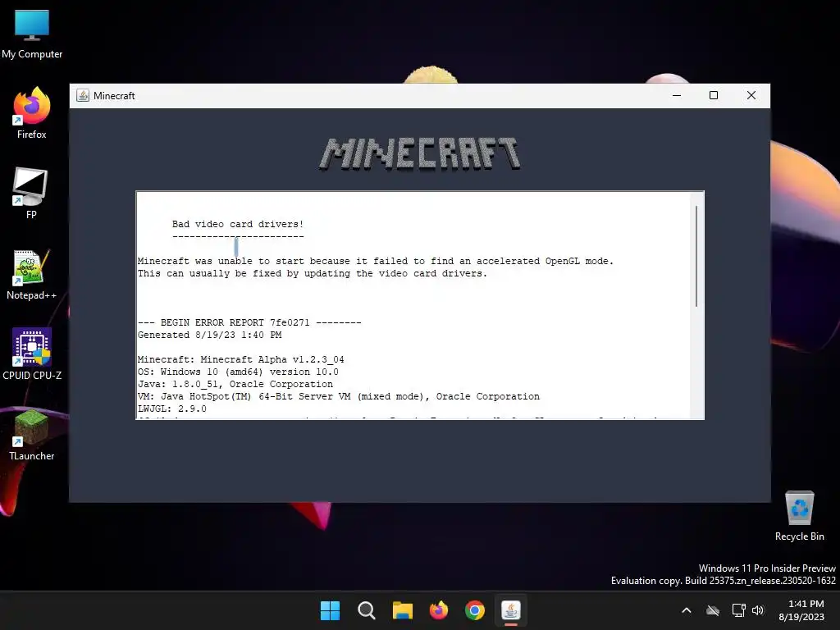The height and width of the screenshot is (630, 840).
Task: Click the Minecraft logo image
Action: click(419, 154)
